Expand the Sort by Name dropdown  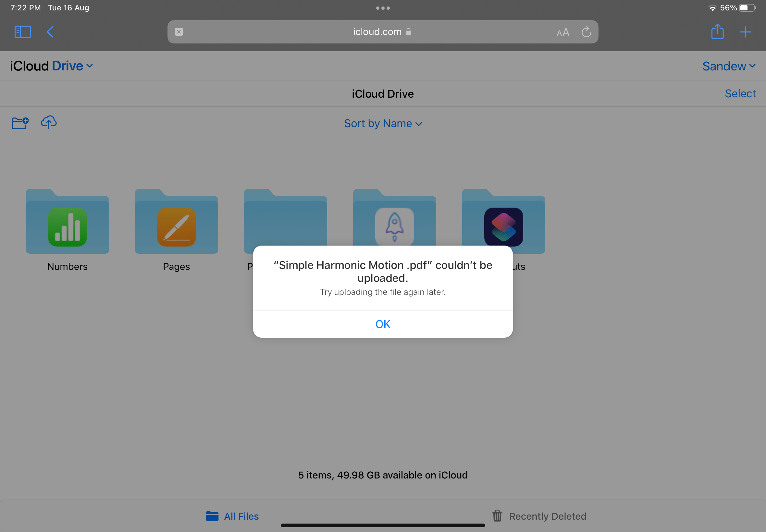point(383,123)
